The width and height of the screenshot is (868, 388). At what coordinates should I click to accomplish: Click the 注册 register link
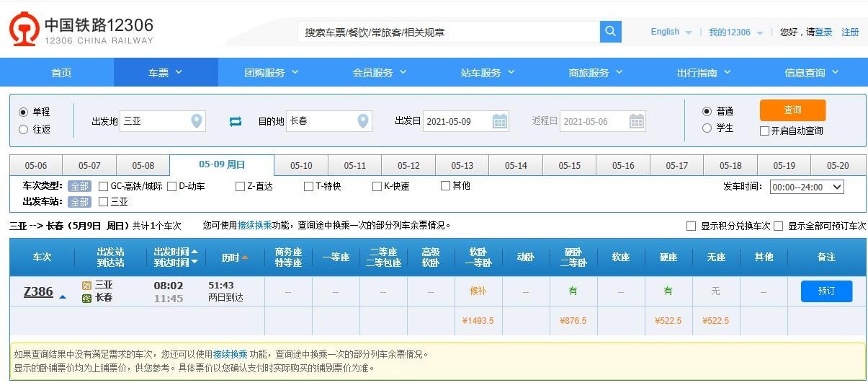click(x=850, y=32)
